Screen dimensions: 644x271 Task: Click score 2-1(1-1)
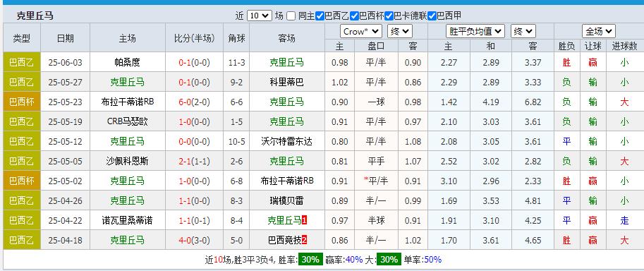pos(194,161)
